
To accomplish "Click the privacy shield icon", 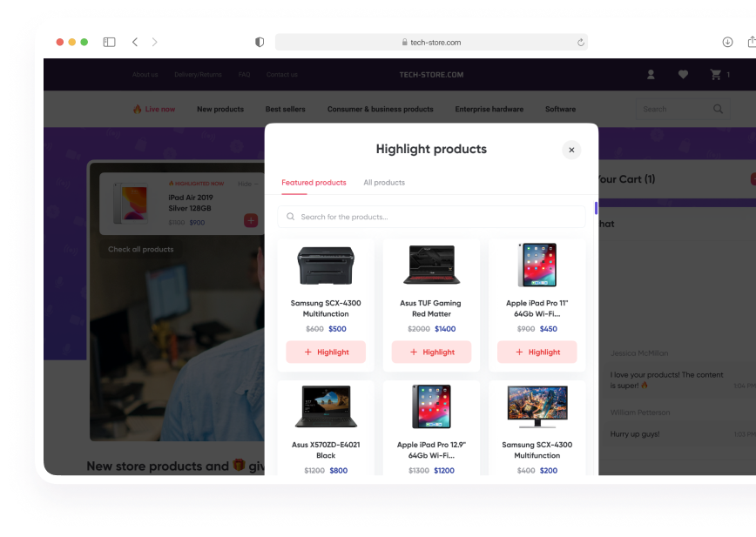I will click(260, 43).
